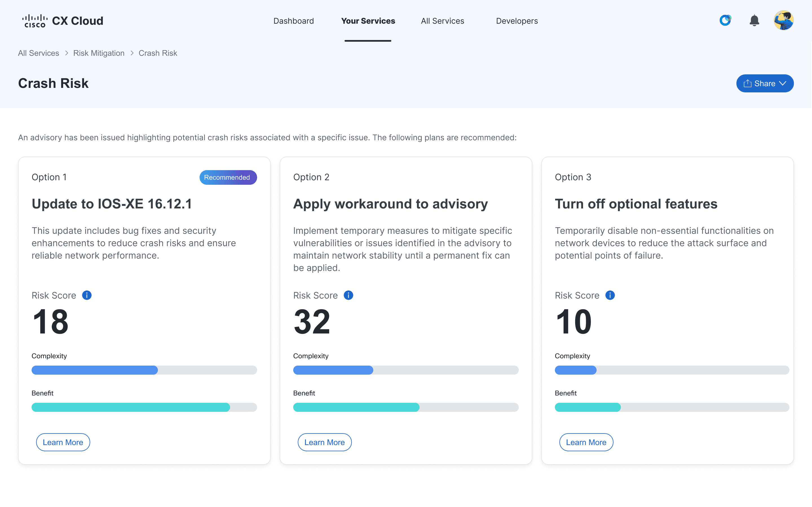Image resolution: width=812 pixels, height=507 pixels.
Task: Learn more about IOS-XE update option
Action: (63, 442)
